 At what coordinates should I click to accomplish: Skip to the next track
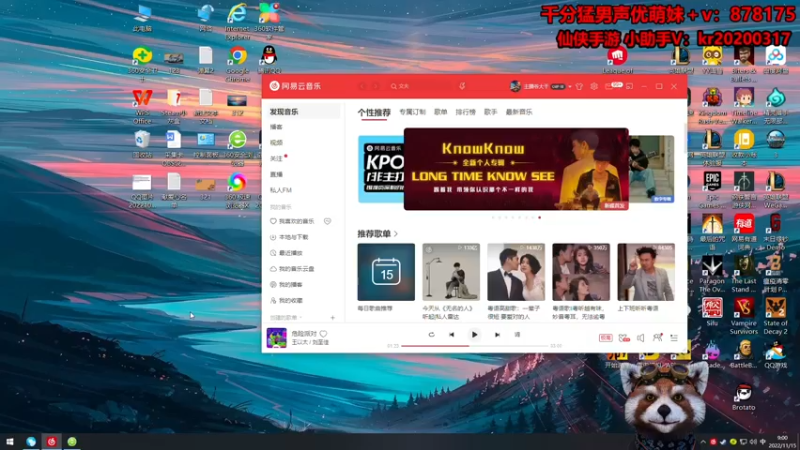pos(497,335)
